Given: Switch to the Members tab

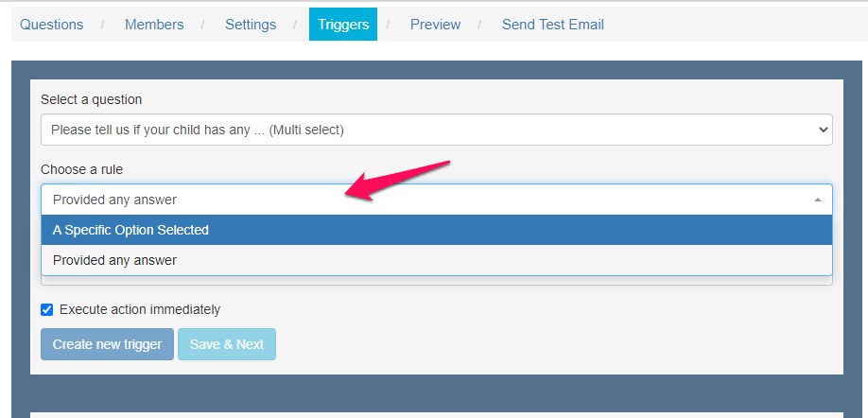Looking at the screenshot, I should click(154, 25).
